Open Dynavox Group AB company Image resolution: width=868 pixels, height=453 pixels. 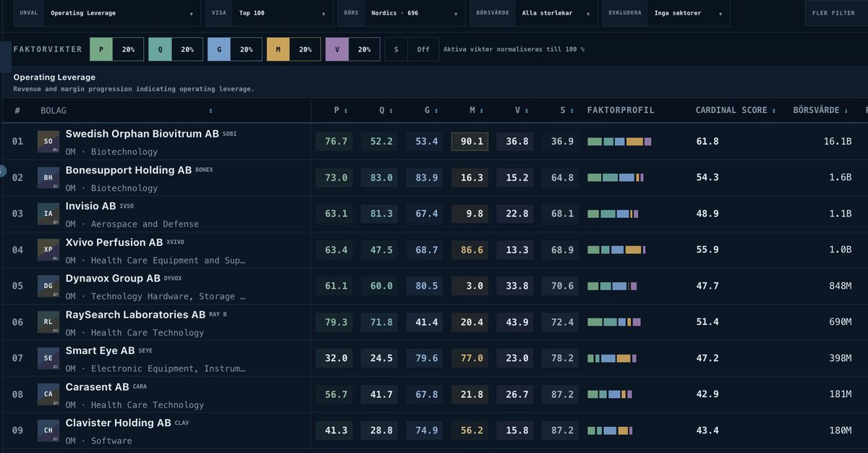(x=113, y=279)
